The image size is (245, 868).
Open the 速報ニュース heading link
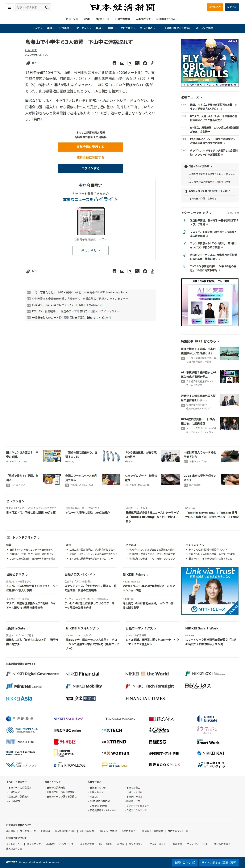191,97
